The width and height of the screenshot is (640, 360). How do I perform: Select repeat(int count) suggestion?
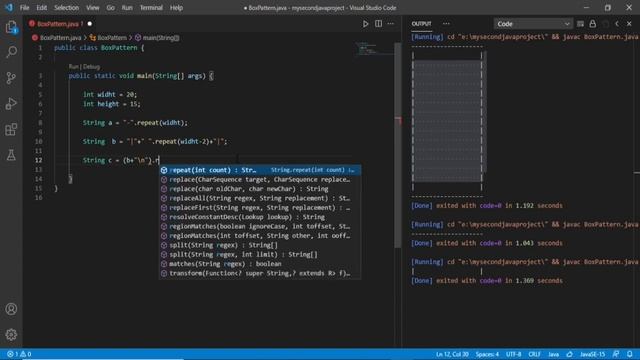tap(260, 170)
